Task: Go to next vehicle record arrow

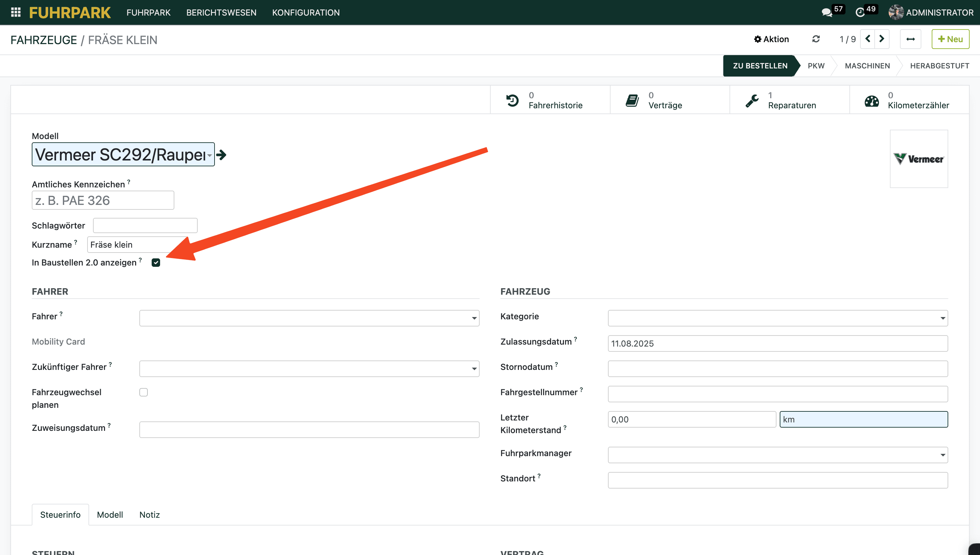Action: (882, 39)
